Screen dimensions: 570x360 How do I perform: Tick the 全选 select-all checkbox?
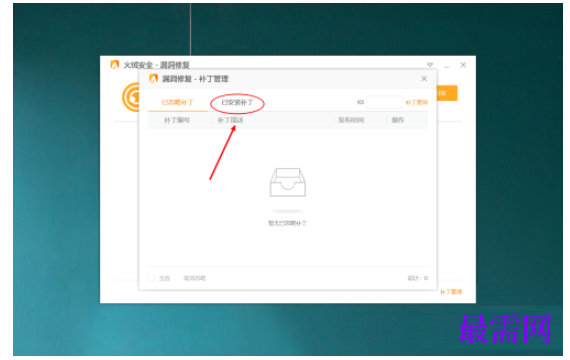coord(151,278)
